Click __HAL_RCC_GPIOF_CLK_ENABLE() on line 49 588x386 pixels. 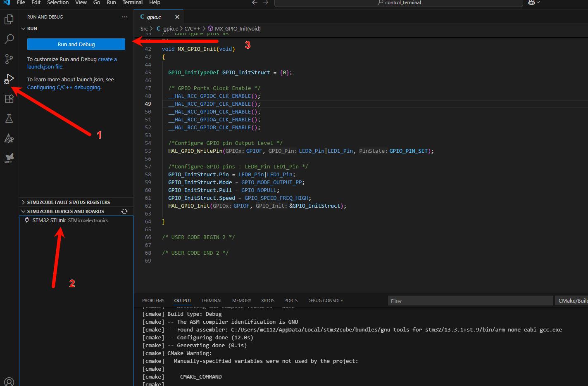(214, 104)
